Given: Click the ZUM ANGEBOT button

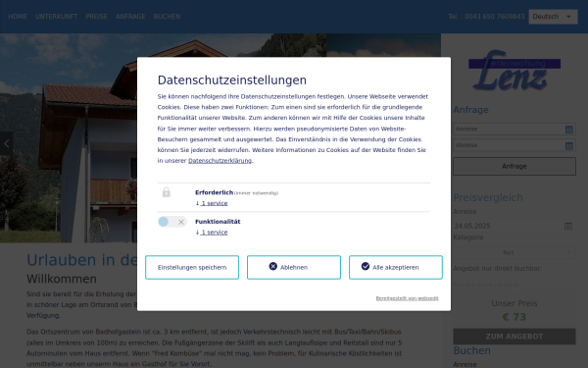Looking at the screenshot, I should pyautogui.click(x=514, y=337).
